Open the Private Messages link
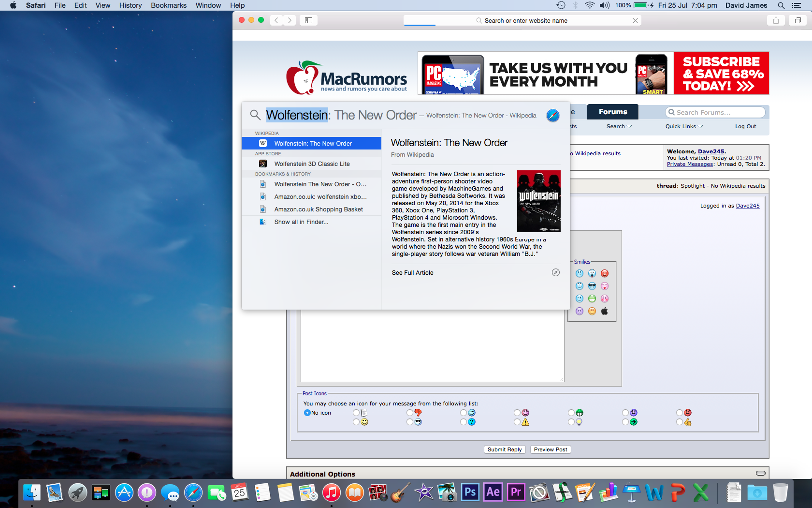The width and height of the screenshot is (812, 508). pos(690,164)
